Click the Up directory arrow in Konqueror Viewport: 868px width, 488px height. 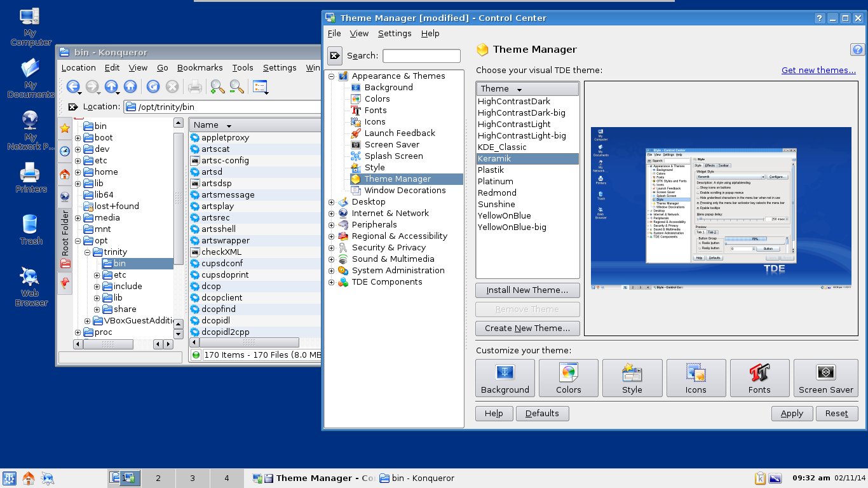(111, 86)
